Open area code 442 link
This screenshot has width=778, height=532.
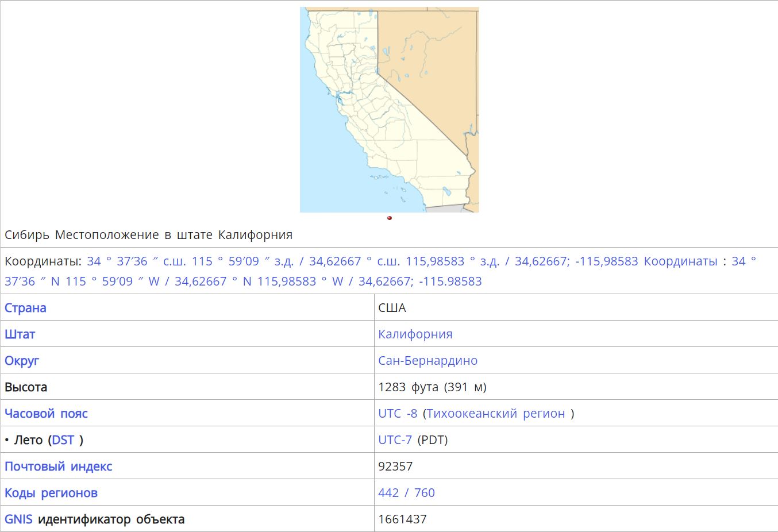(x=388, y=492)
